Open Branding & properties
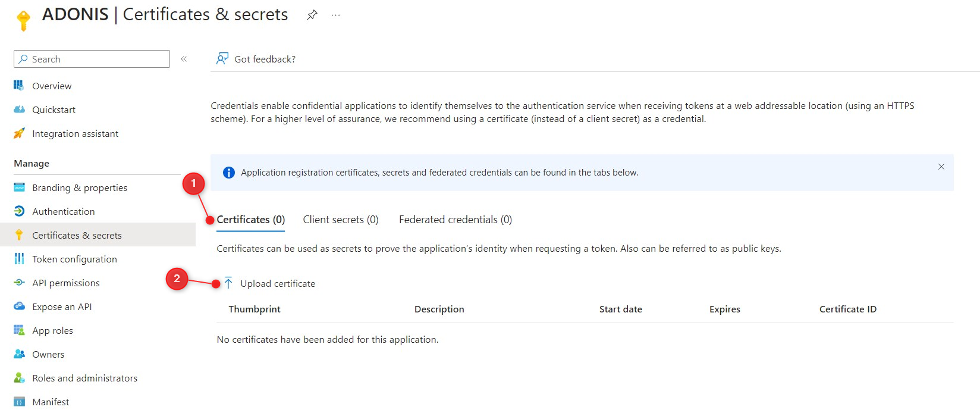 [x=80, y=188]
